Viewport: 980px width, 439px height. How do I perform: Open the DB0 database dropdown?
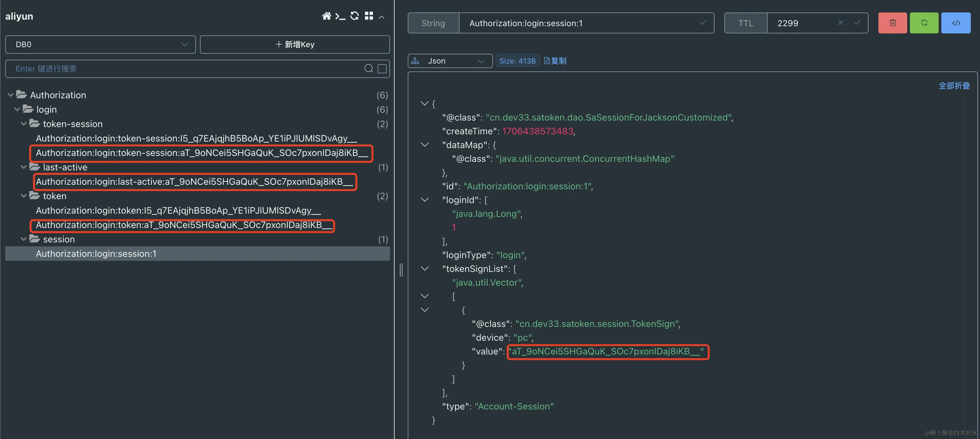coord(100,45)
